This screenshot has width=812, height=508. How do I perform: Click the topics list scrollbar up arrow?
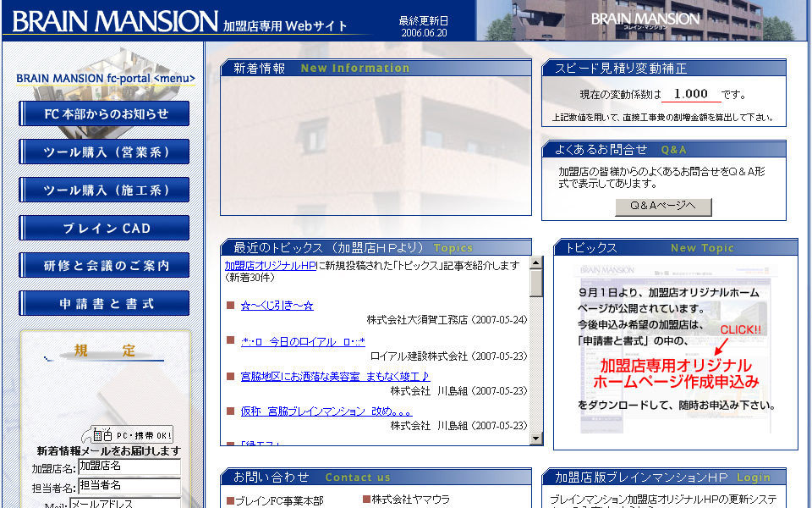[536, 262]
